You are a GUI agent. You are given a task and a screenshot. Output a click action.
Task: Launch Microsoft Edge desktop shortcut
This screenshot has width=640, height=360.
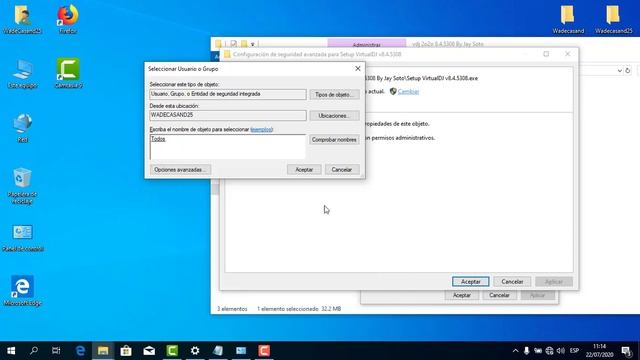pos(22,291)
